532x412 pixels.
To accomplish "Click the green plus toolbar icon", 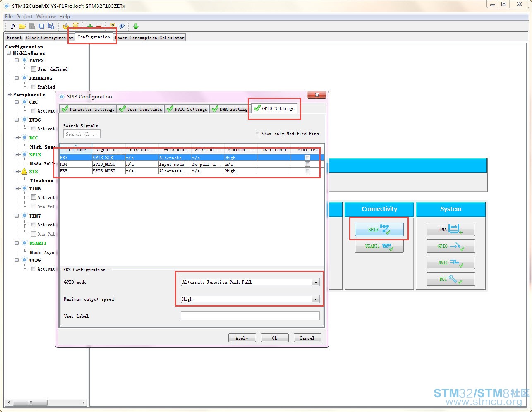I will tap(90, 26).
